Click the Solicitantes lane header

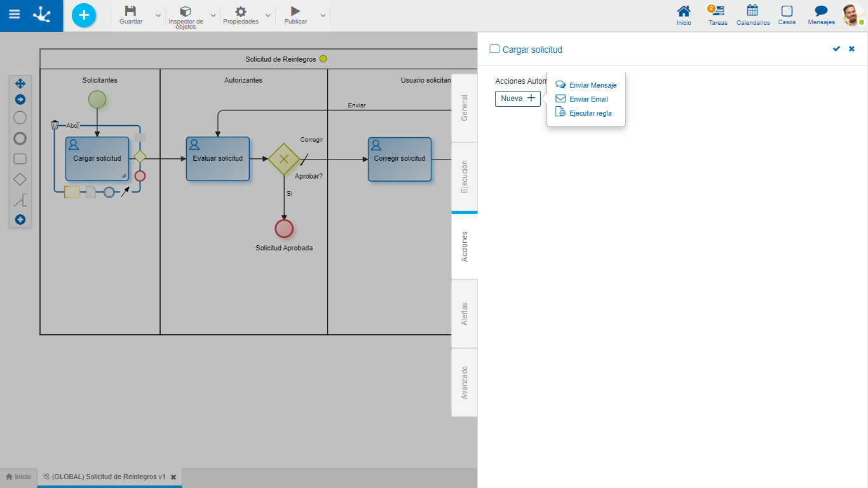pyautogui.click(x=100, y=80)
